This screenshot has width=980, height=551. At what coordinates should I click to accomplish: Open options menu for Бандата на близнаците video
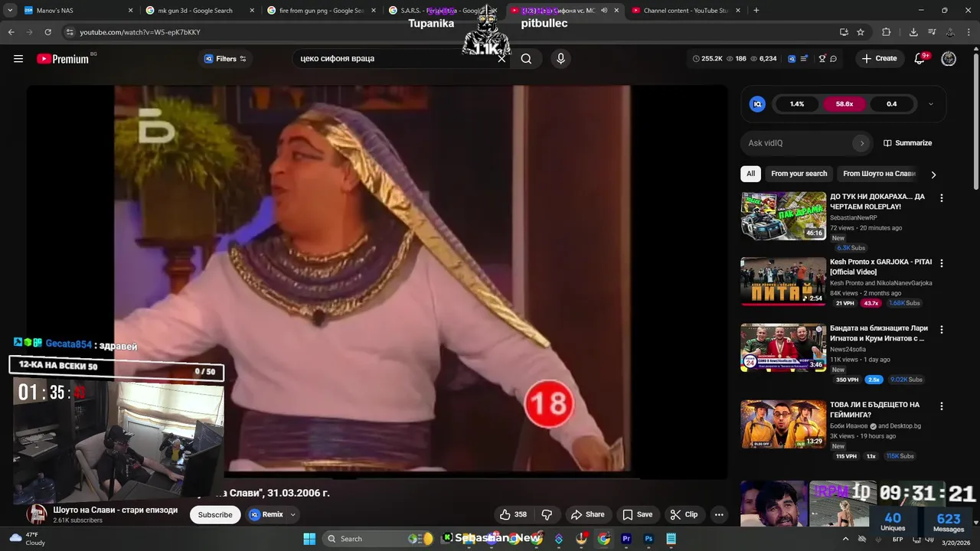point(942,330)
